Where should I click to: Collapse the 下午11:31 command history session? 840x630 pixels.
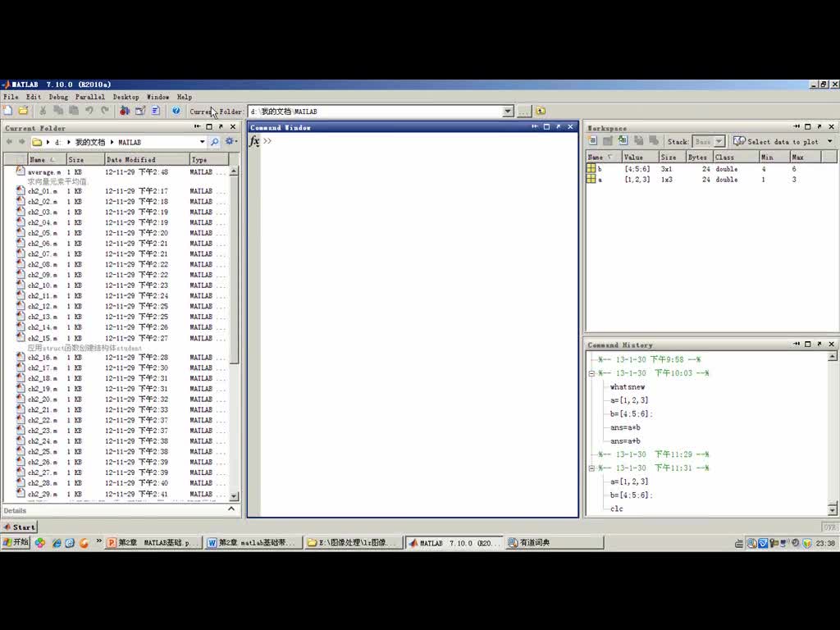pos(592,468)
